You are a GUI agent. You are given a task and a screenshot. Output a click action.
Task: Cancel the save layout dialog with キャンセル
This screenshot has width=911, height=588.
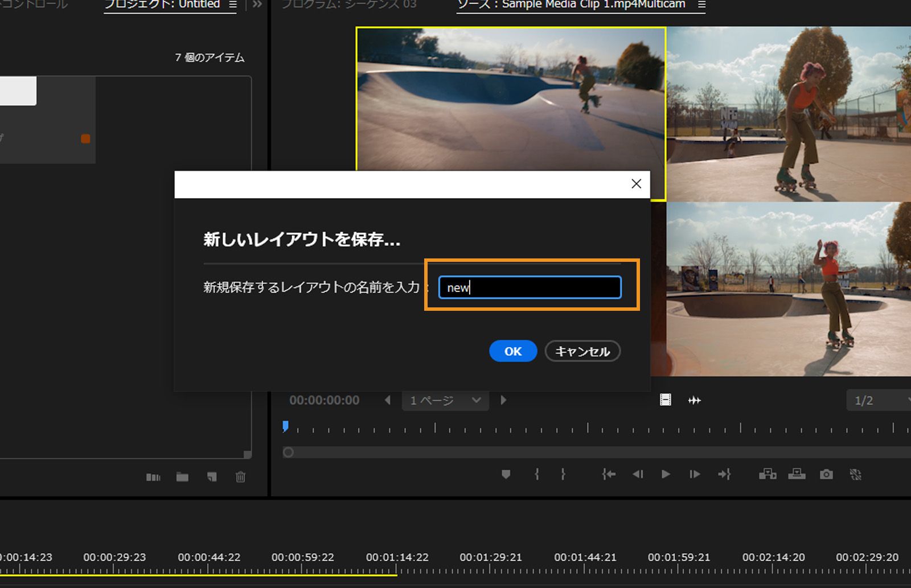point(582,351)
